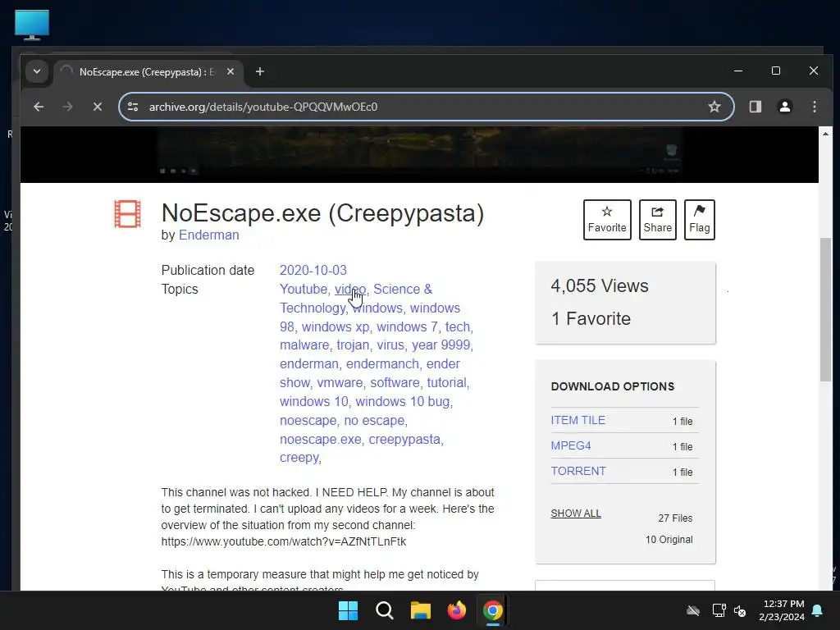The height and width of the screenshot is (630, 840).
Task: Open the windows 10 bug topic link
Action: point(402,401)
